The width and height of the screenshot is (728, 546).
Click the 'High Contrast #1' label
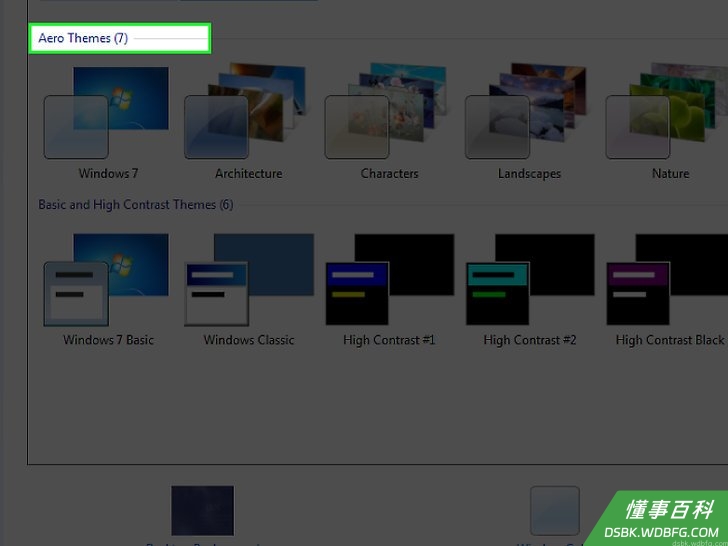point(389,340)
